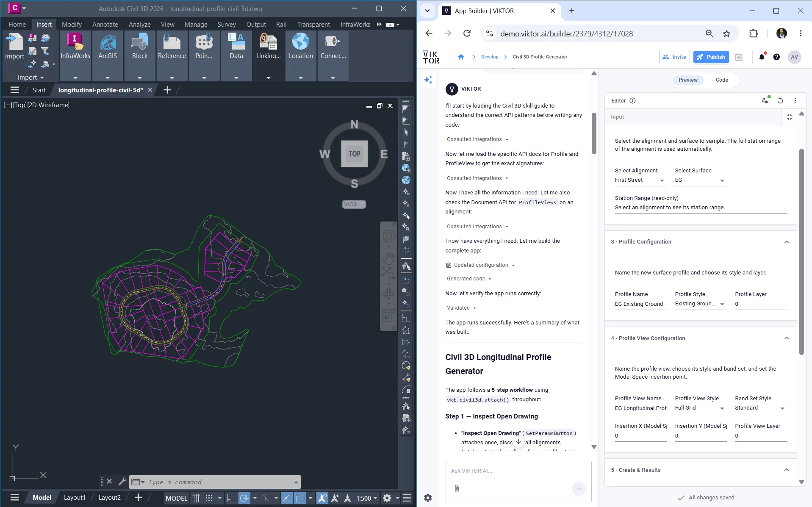This screenshot has width=812, height=507.
Task: Switch to the Layout1 tab
Action: 75,498
